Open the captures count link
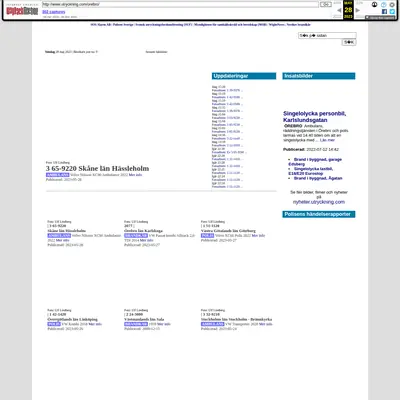Image resolution: width=400 pixels, height=400 pixels. 54,12
